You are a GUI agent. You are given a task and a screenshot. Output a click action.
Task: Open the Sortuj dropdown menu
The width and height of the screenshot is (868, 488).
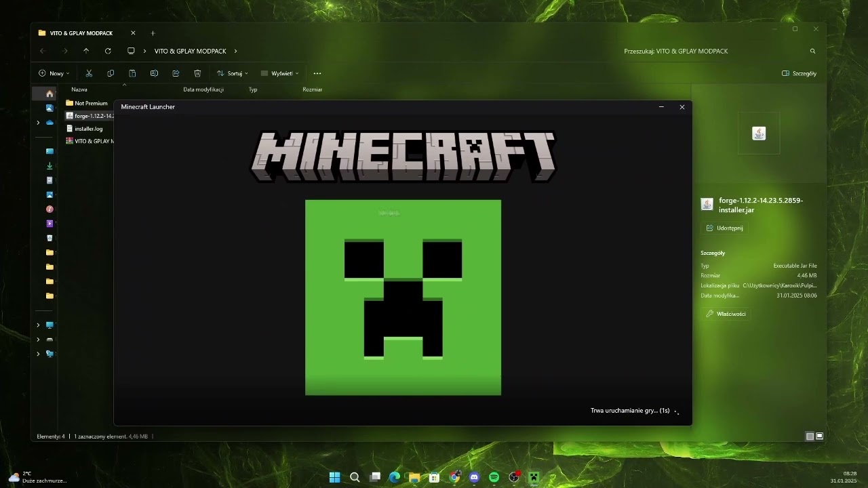(x=233, y=73)
